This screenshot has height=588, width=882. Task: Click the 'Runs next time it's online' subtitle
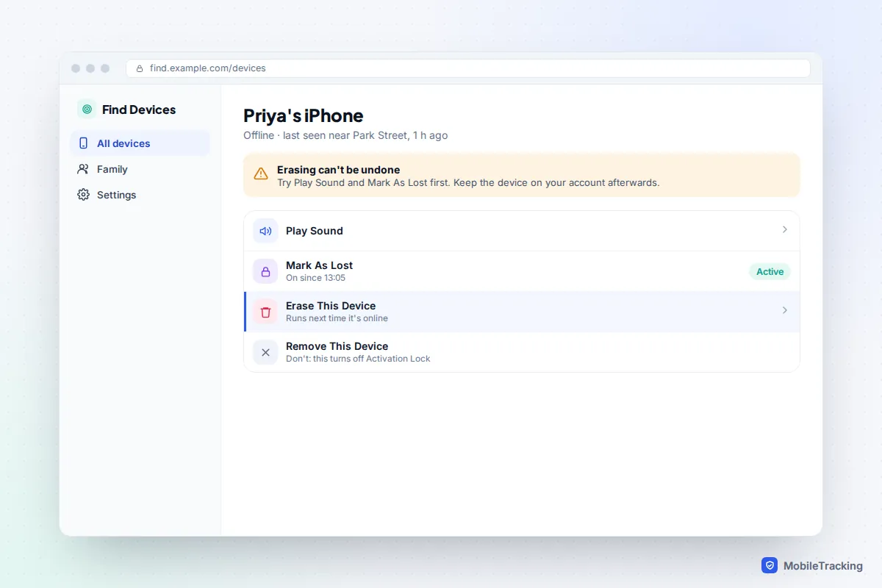[x=337, y=318]
